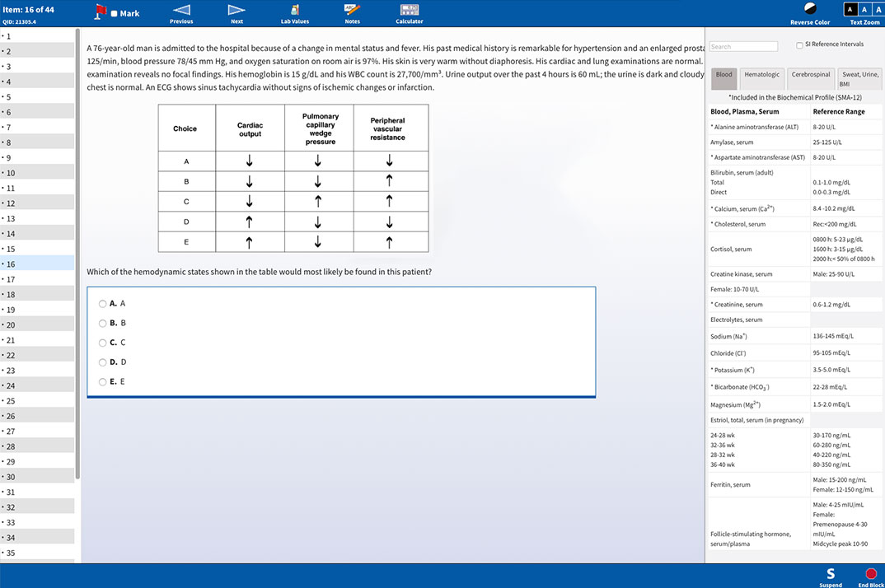Click the End Block button

[x=871, y=576]
